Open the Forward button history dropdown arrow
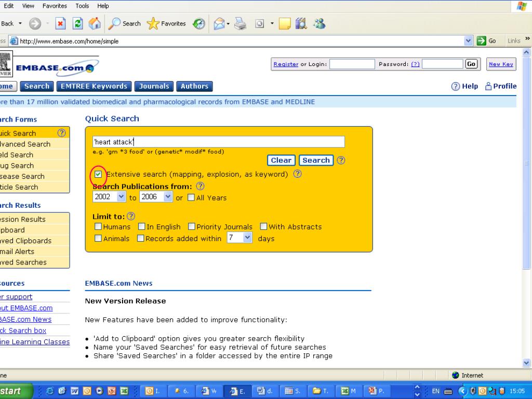The height and width of the screenshot is (399, 532). pos(47,23)
